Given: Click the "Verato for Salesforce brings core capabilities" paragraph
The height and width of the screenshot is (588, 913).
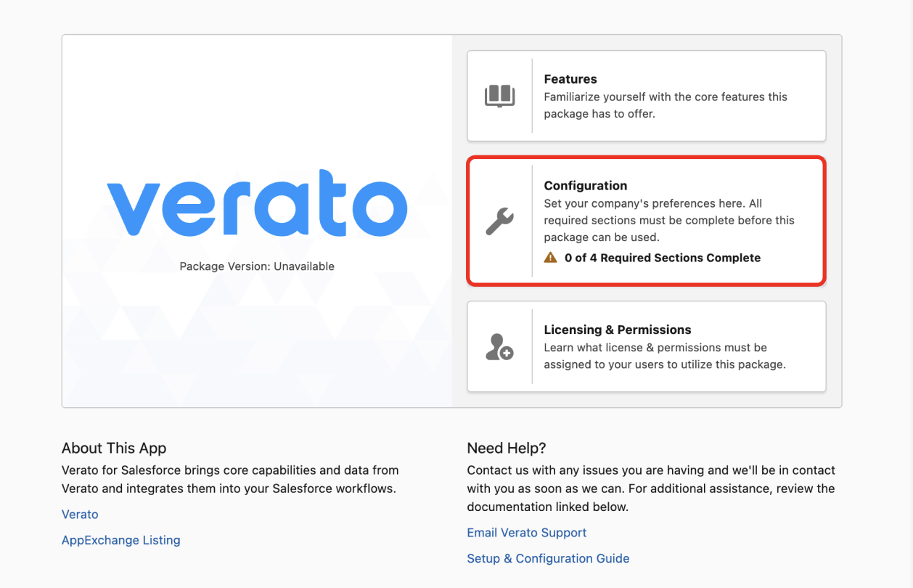Looking at the screenshot, I should [230, 479].
